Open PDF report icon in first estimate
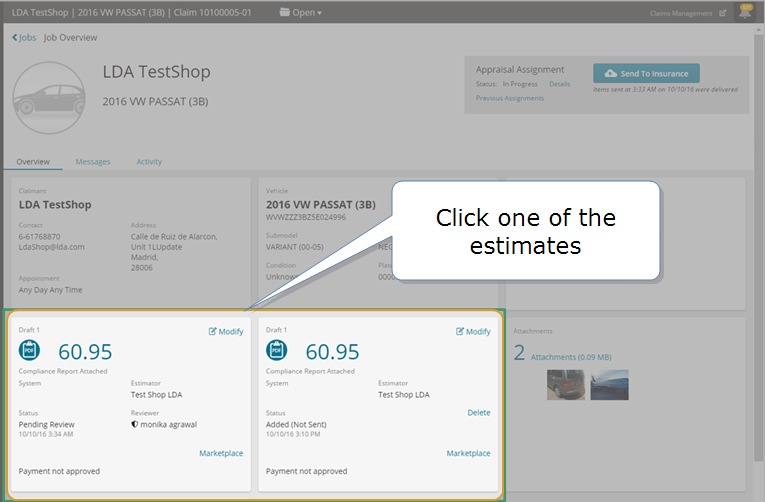 [x=29, y=351]
